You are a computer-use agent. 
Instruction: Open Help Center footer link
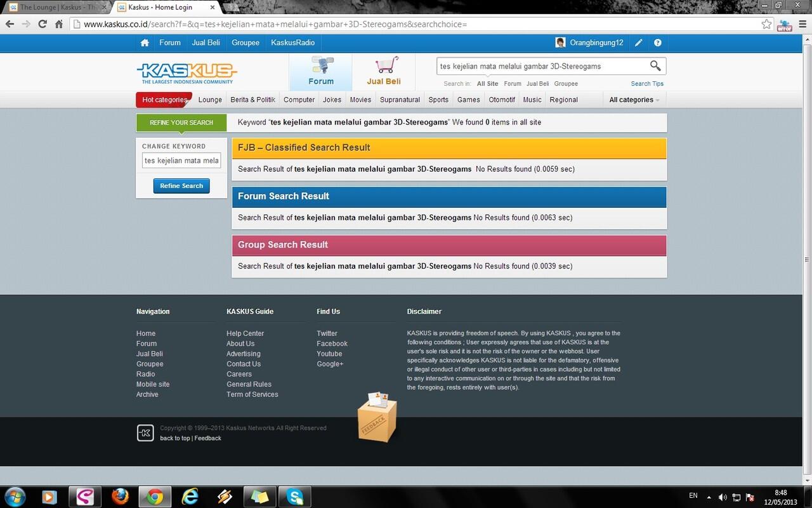pyautogui.click(x=245, y=333)
